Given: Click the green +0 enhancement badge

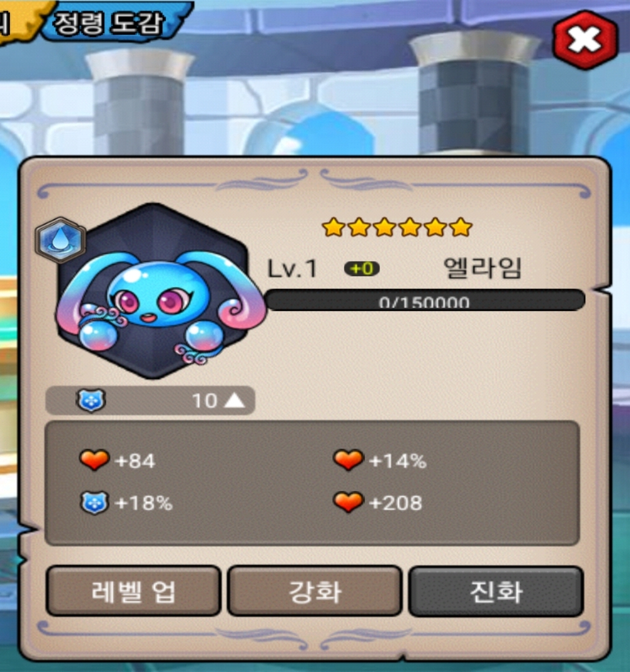Looking at the screenshot, I should 362,269.
